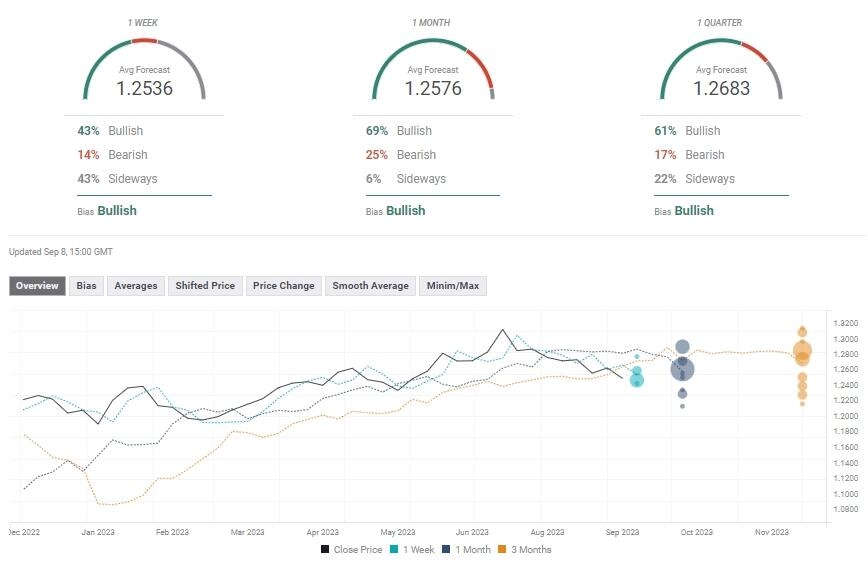
Task: Click the large orange 3 Months forecast bubble
Action: tap(802, 351)
